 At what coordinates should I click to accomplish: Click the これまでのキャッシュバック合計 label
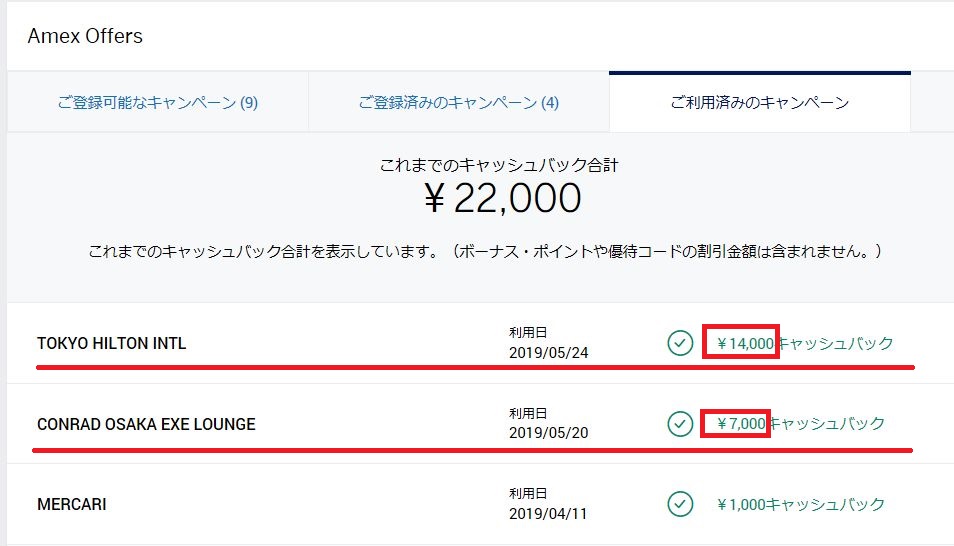[x=506, y=163]
